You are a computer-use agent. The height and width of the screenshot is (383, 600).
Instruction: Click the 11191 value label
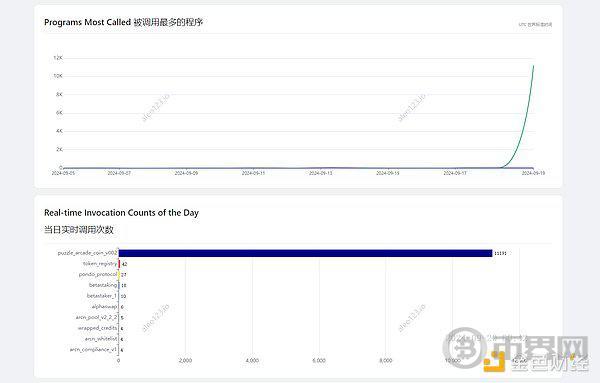(x=501, y=253)
